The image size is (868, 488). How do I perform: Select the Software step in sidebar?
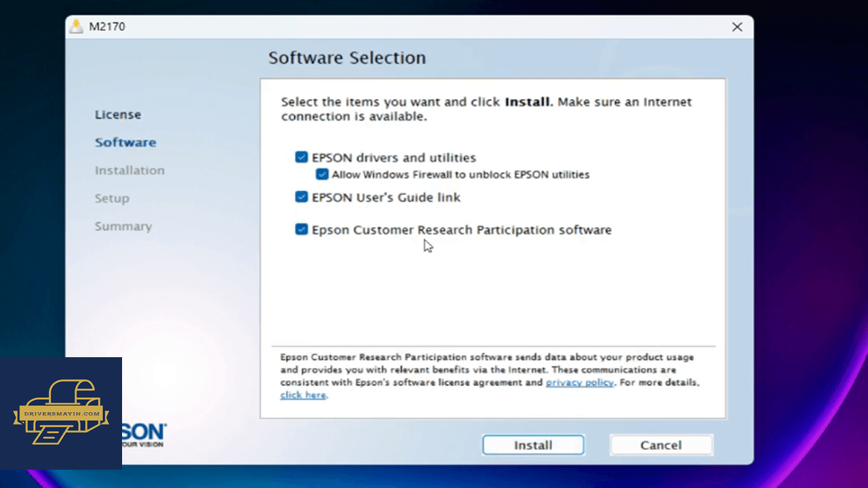[x=125, y=142]
